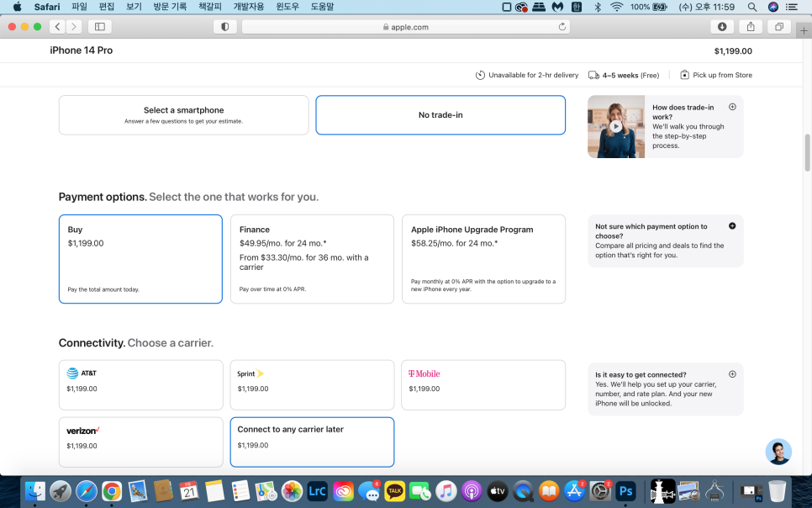The image size is (812, 508).
Task: Play the trade-in explainer video
Action: (616, 126)
